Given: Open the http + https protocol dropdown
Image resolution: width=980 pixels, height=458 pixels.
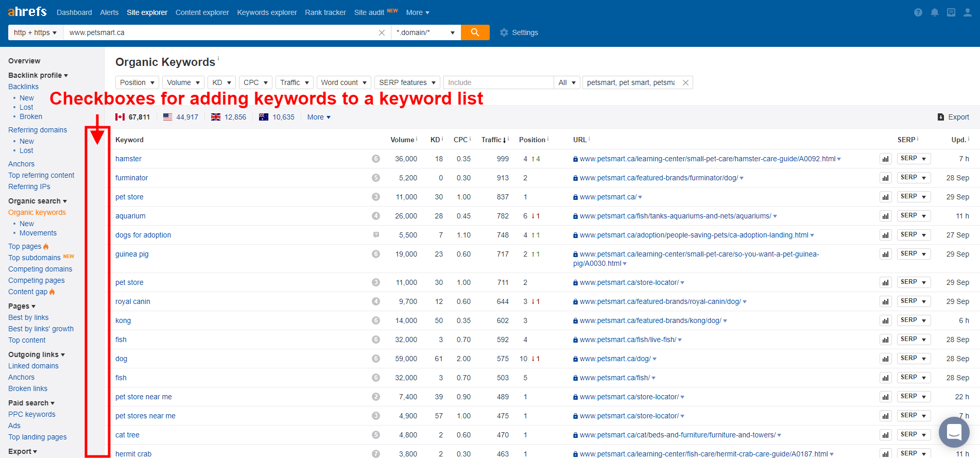Looking at the screenshot, I should [x=36, y=32].
